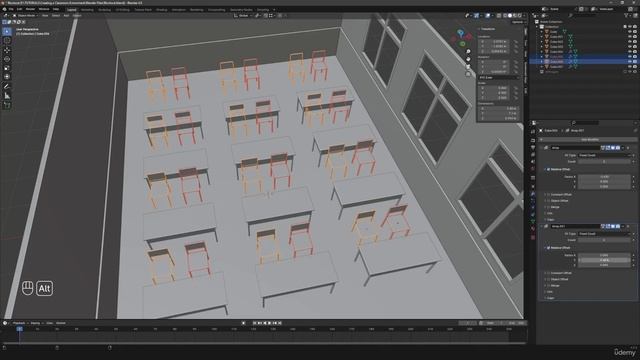Toggle Relative Offset on Array.001 modifier

(x=549, y=248)
